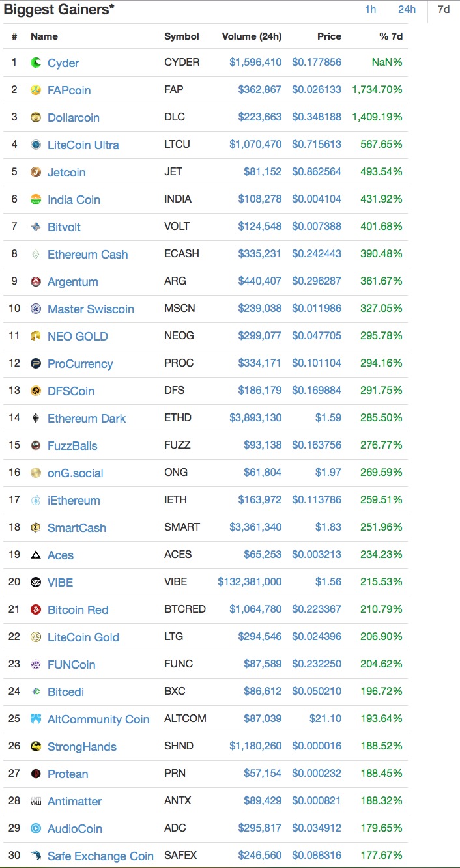Click the AudioCoin logo icon
This screenshot has height=868, width=460.
point(36,829)
